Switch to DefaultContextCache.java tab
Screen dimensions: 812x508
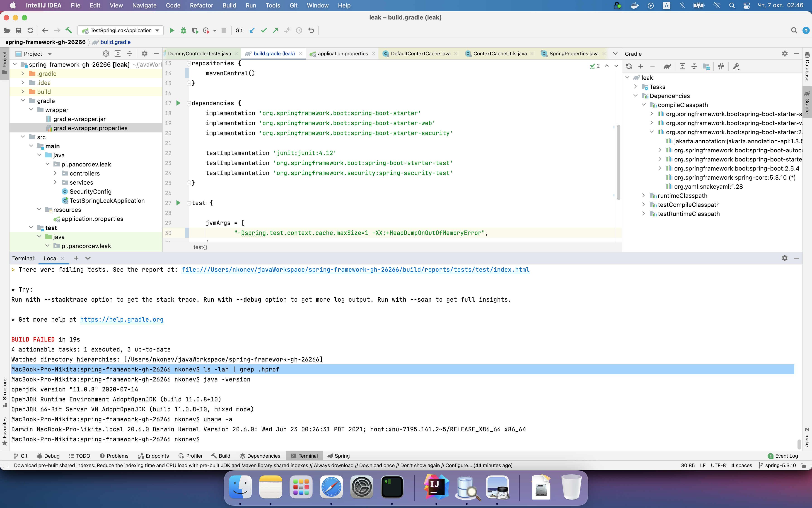[x=420, y=54]
